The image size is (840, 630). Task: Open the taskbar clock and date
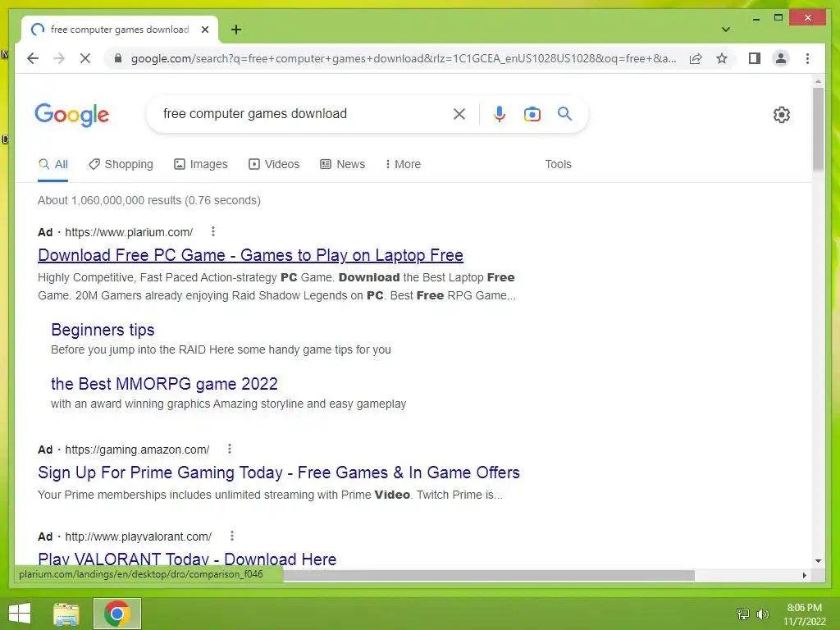click(x=804, y=614)
